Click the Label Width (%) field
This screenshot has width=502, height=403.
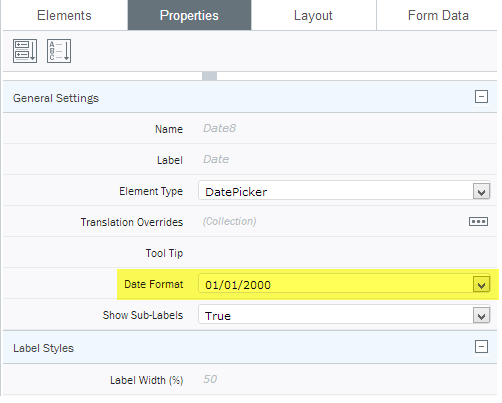(x=347, y=379)
